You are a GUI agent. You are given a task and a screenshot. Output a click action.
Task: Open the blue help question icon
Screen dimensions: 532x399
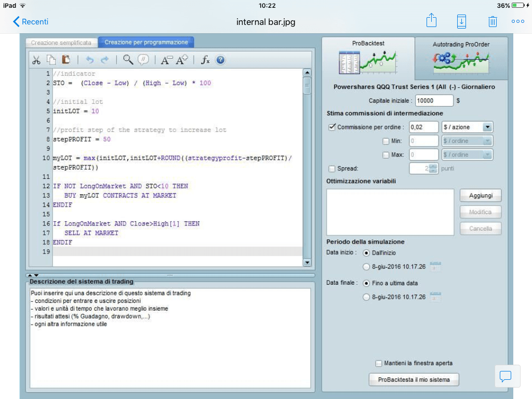[220, 60]
